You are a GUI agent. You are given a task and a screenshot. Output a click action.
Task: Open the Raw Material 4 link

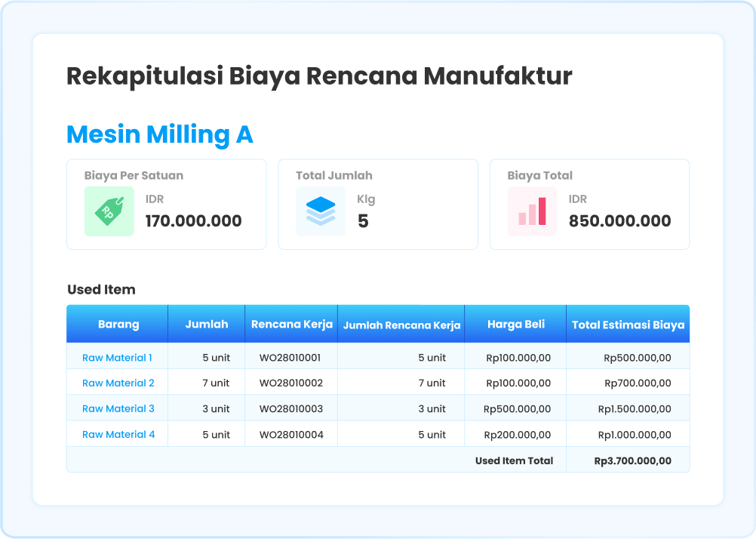pos(118,434)
